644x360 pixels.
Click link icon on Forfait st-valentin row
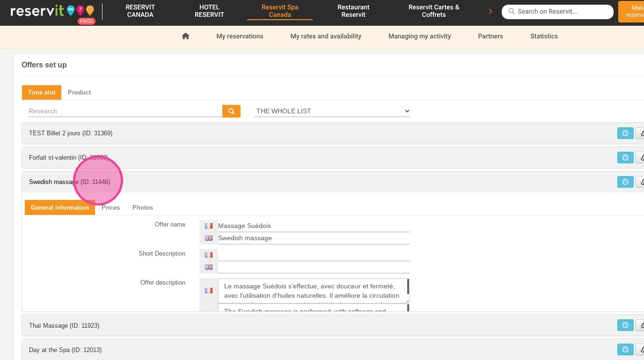pyautogui.click(x=640, y=158)
